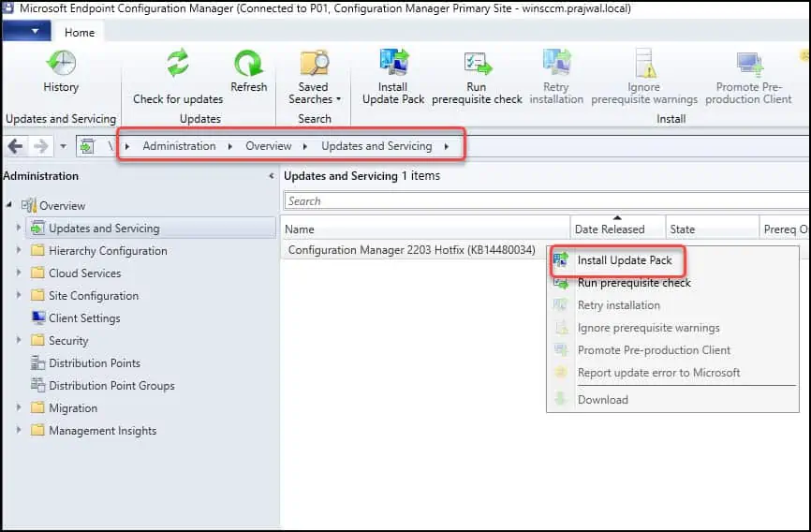Expand the Site Configuration node

click(19, 295)
